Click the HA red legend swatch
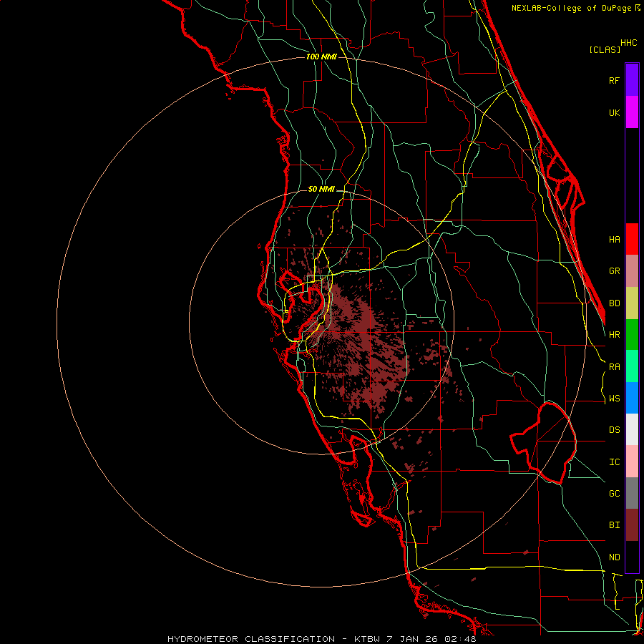Image resolution: width=644 pixels, height=644 pixels. coord(632,239)
